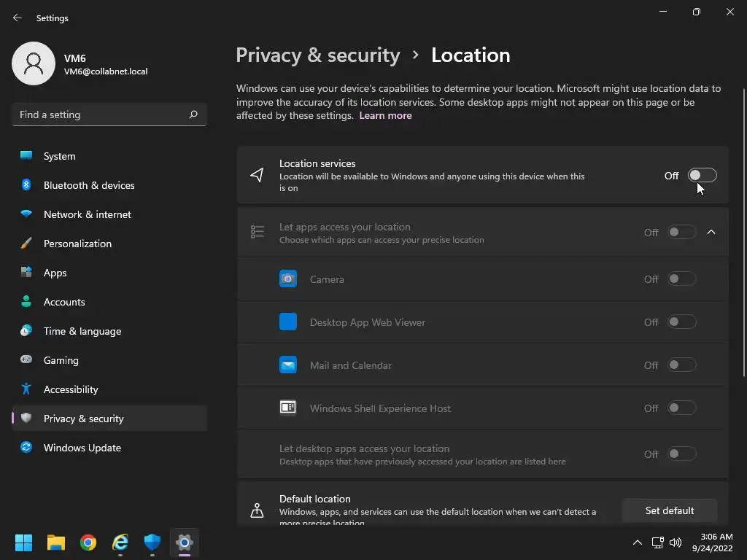Navigate to Privacy & security breadcrumb
This screenshot has height=560, width=747.
click(x=318, y=55)
